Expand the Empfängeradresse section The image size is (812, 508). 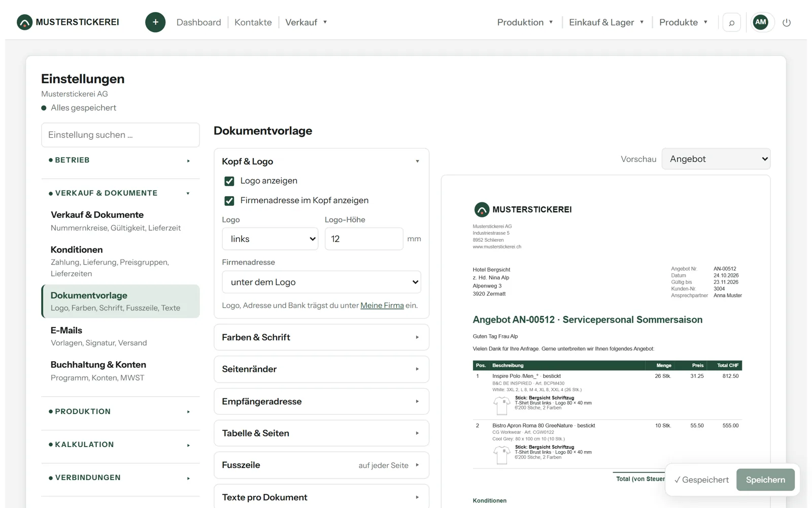coord(321,401)
